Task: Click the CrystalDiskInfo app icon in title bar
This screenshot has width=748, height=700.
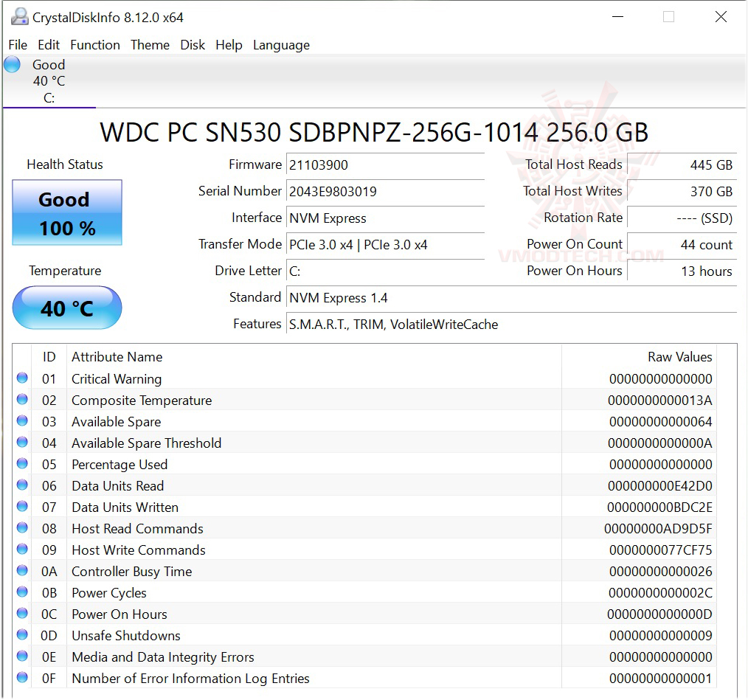Action: 20,17
